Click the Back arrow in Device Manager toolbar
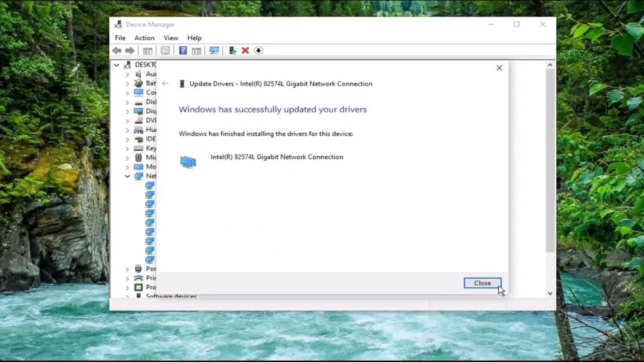Image resolution: width=644 pixels, height=362 pixels. [x=117, y=50]
